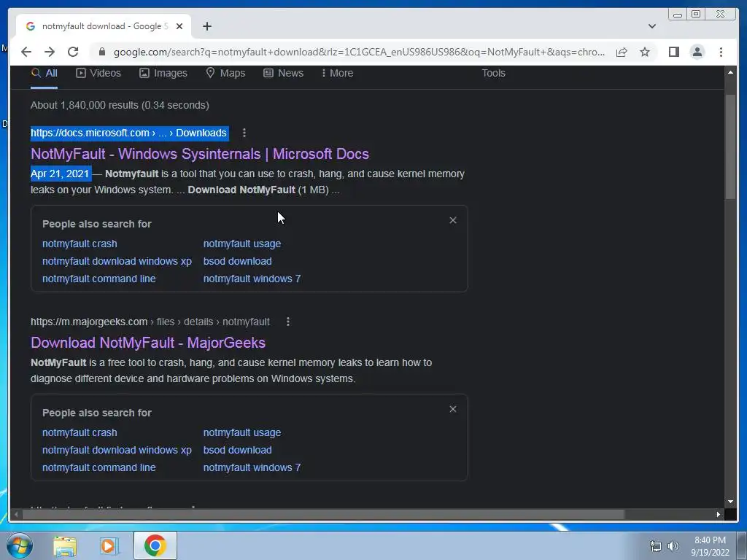Switch to Maps results

[x=225, y=74]
